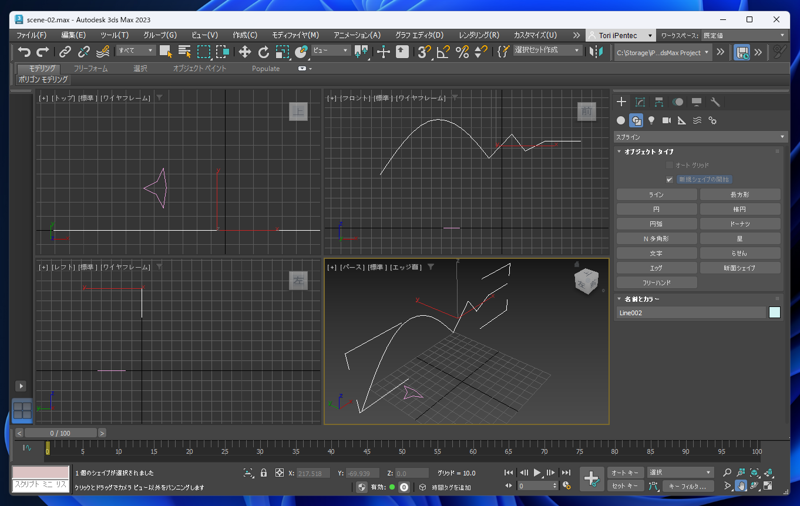Select the Helpers category icon

coord(682,120)
